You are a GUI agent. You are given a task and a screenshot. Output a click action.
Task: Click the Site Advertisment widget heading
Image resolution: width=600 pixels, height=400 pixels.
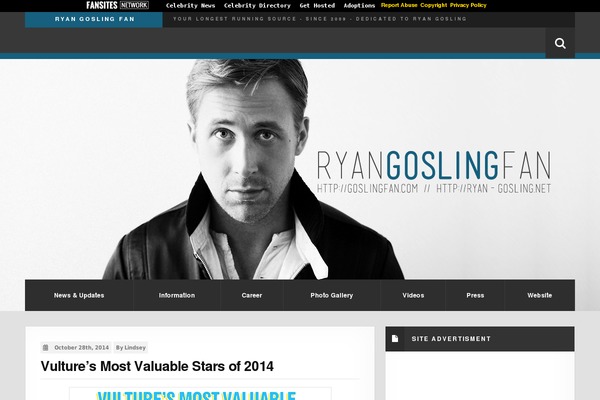[451, 339]
